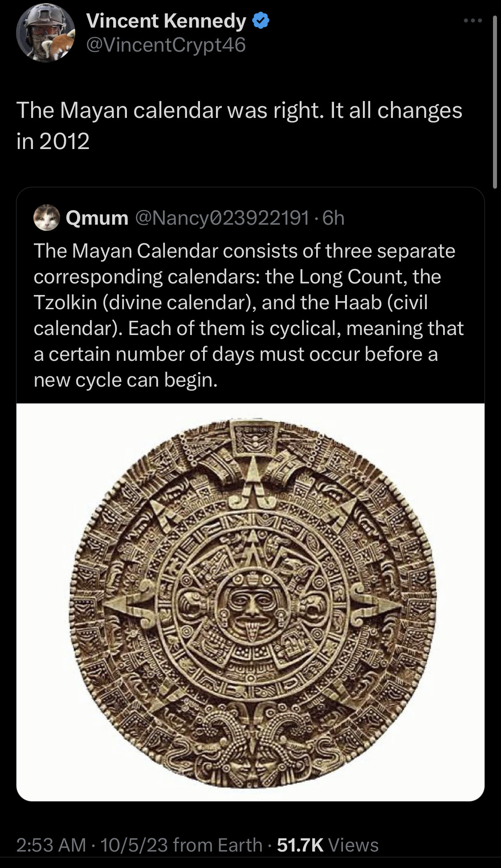Click the 6h timestamp on quoted post
Image resolution: width=501 pixels, height=868 pixels.
333,218
